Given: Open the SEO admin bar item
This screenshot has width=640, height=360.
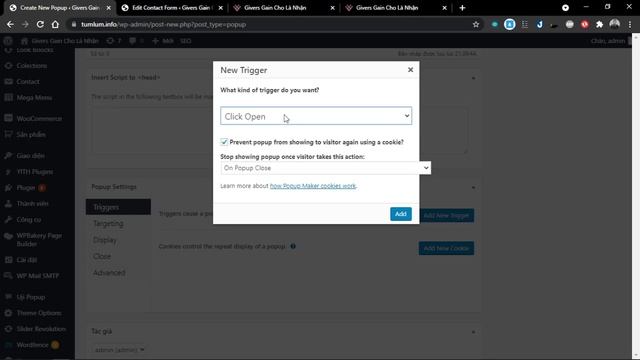Looking at the screenshot, I should tap(185, 41).
